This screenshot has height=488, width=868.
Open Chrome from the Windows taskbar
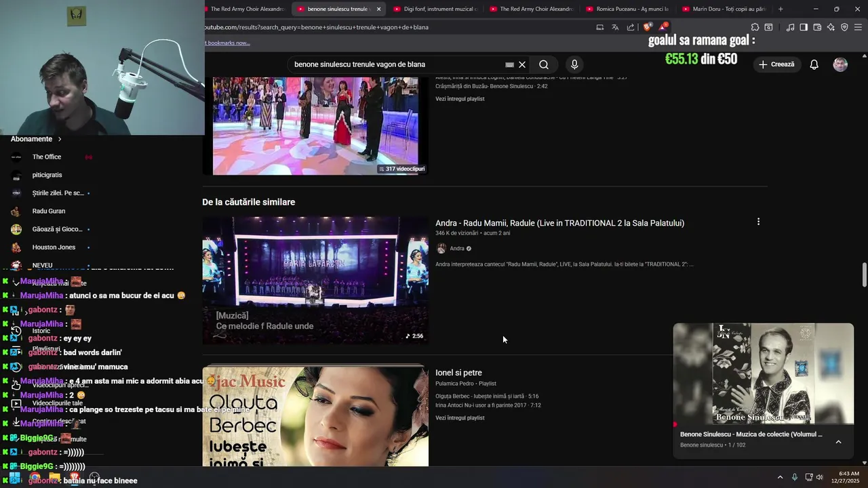35,479
